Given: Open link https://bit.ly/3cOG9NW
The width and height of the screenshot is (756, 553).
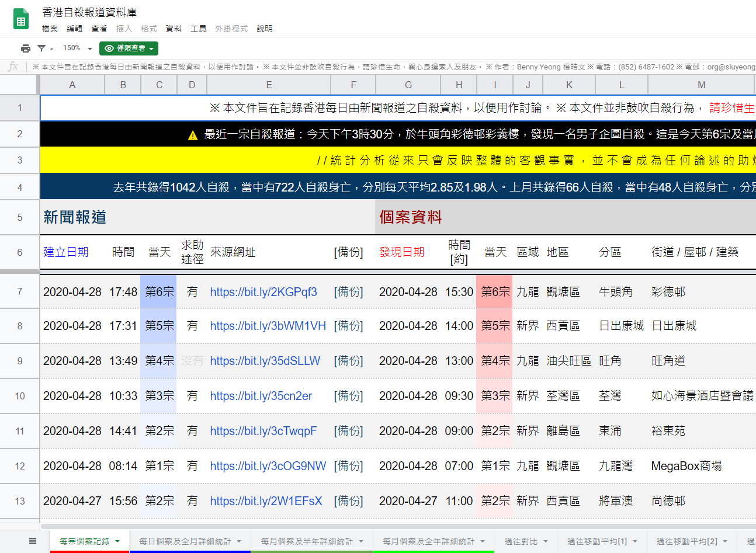Looking at the screenshot, I should click(268, 466).
